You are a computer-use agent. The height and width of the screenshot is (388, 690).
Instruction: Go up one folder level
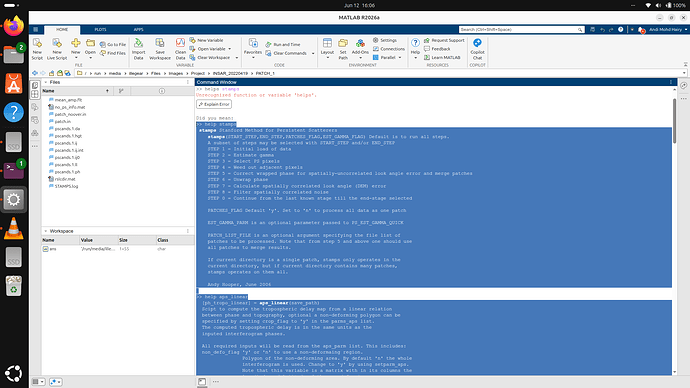(51, 73)
